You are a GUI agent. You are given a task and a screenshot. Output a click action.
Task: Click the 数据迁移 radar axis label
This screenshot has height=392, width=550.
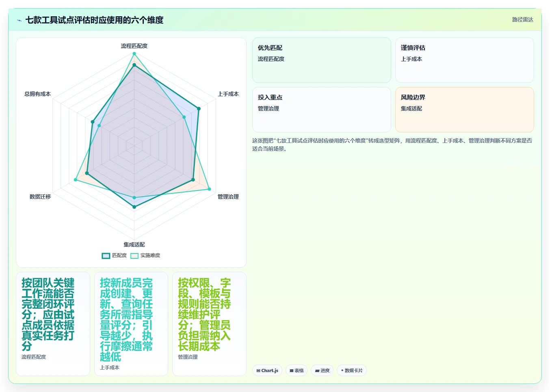(x=40, y=197)
